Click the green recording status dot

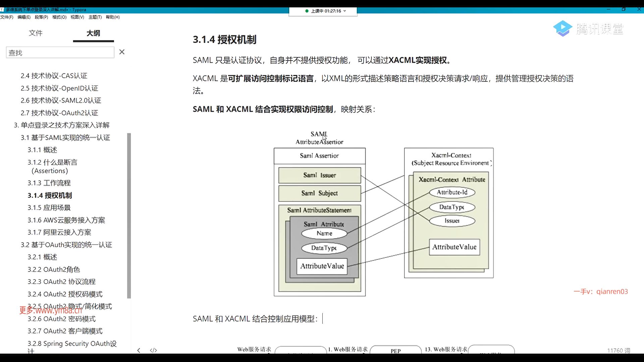(x=307, y=11)
